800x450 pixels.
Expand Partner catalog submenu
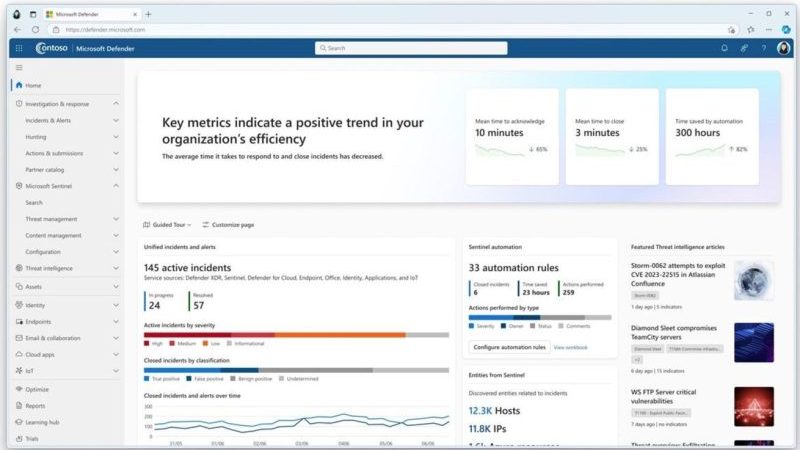click(116, 169)
